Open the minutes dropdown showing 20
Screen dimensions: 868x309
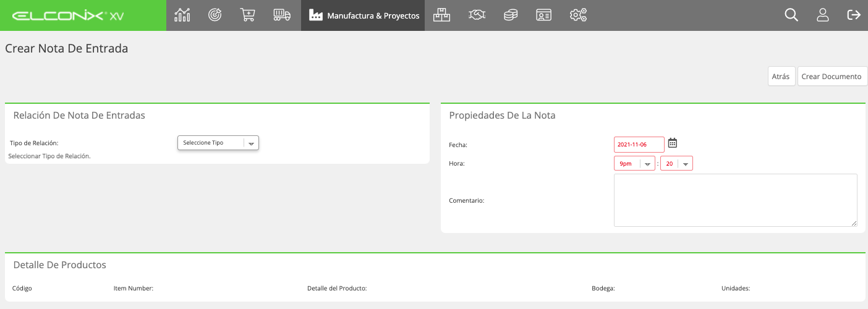[x=676, y=164]
